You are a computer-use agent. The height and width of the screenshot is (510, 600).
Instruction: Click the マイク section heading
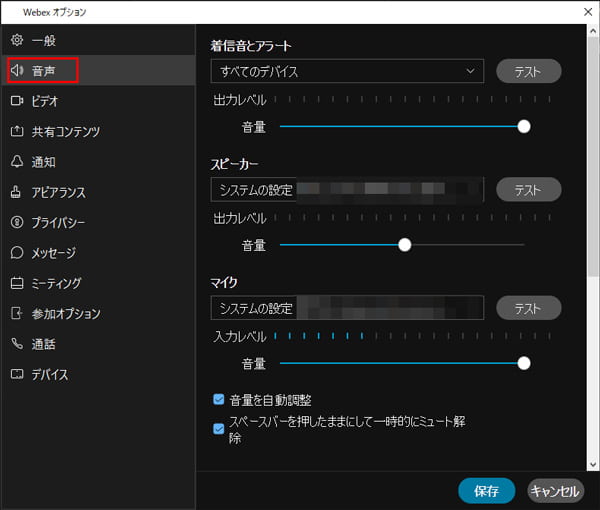pos(224,282)
